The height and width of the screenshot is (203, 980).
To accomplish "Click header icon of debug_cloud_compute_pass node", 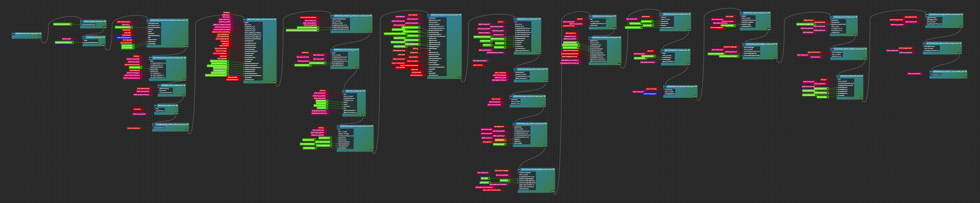I will pos(831,17).
